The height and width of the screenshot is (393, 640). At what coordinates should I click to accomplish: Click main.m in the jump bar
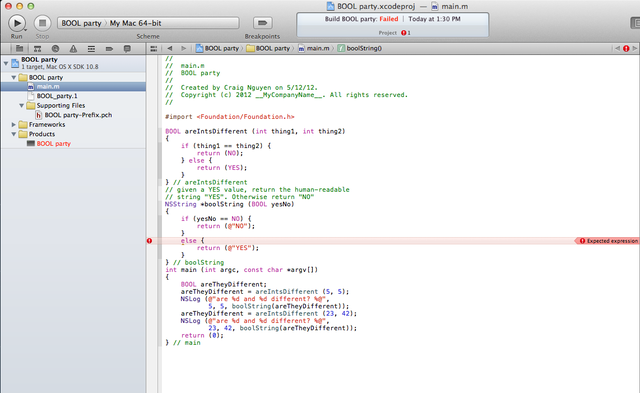pyautogui.click(x=314, y=48)
